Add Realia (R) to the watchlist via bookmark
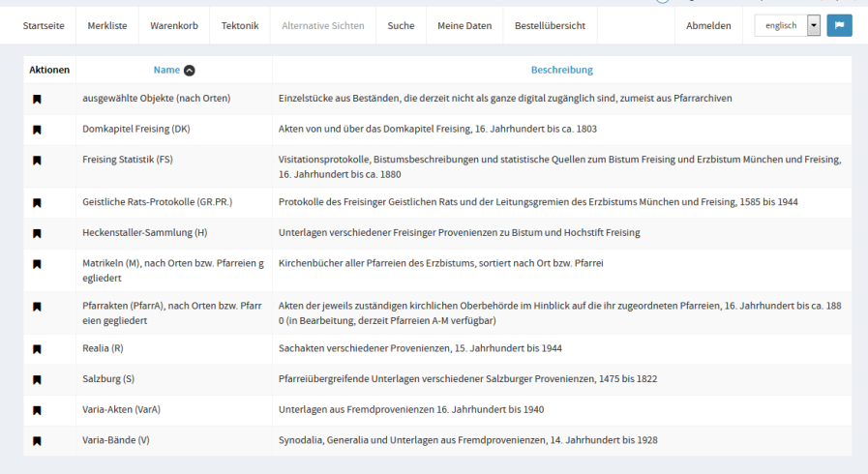The image size is (868, 474). [x=38, y=348]
